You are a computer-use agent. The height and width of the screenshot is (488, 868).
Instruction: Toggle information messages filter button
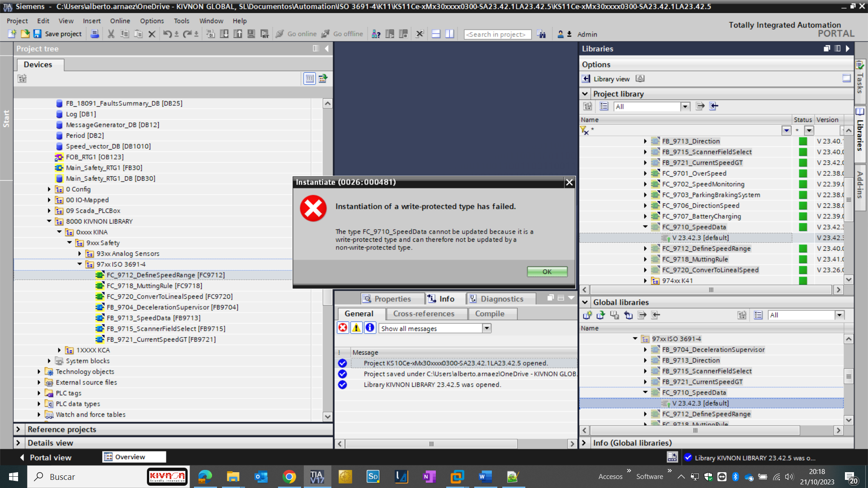click(370, 328)
